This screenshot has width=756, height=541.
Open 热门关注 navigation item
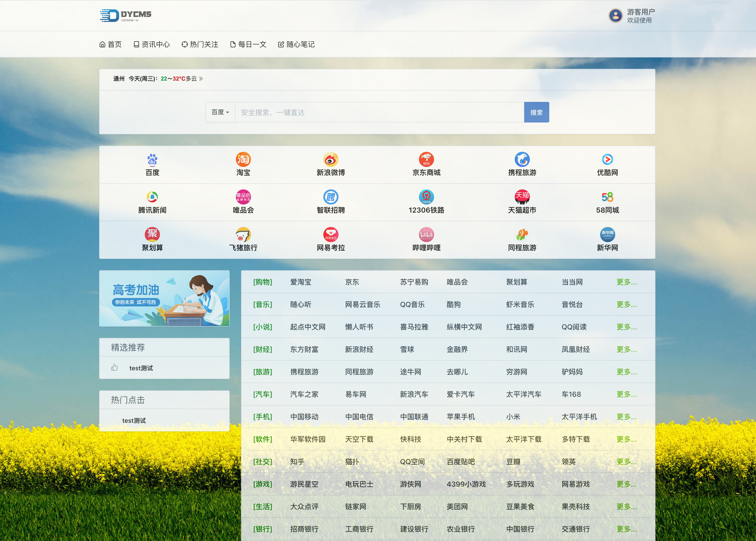tap(200, 44)
